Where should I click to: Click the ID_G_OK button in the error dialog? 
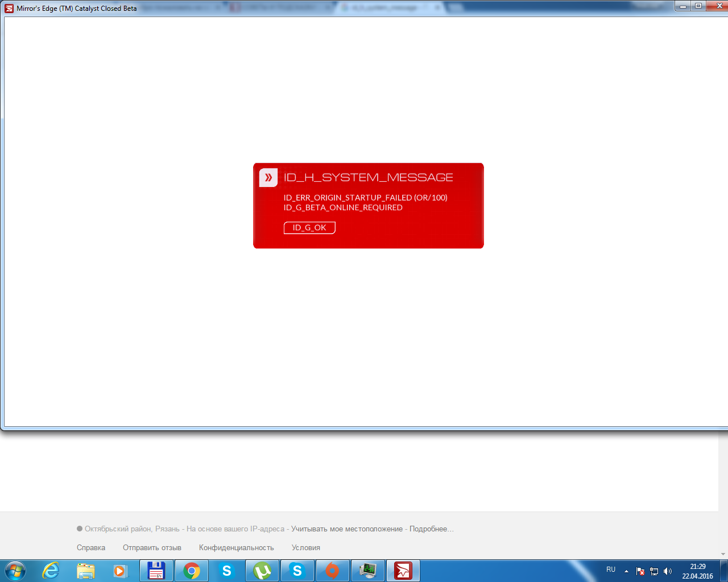pos(309,227)
